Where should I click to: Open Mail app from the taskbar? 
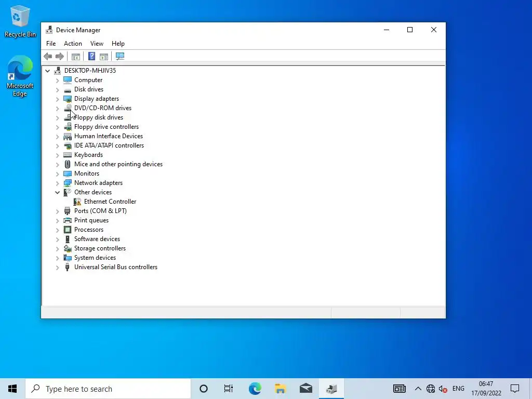[305, 389]
